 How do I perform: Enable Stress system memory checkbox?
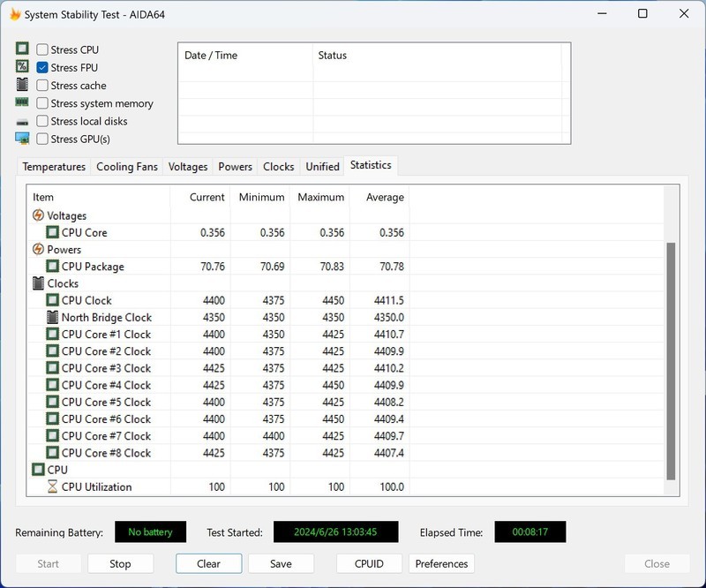42,103
